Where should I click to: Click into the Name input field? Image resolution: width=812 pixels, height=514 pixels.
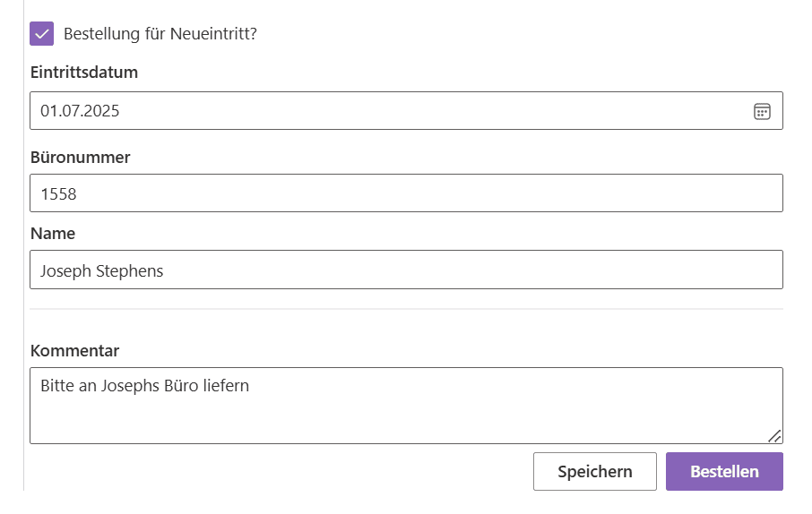point(406,270)
